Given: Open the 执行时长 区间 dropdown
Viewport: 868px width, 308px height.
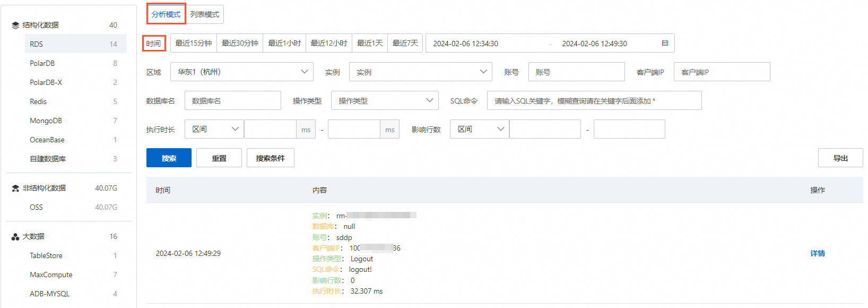Looking at the screenshot, I should click(x=214, y=129).
